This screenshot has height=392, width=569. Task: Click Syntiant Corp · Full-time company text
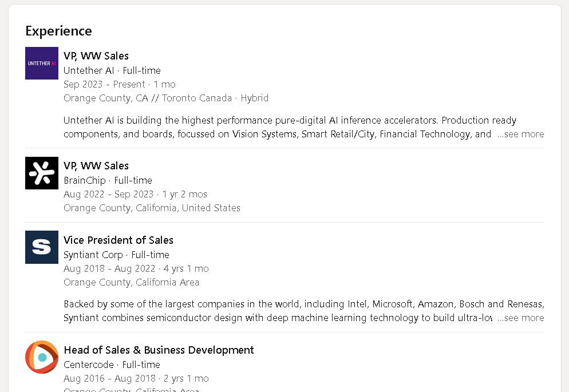pos(116,255)
